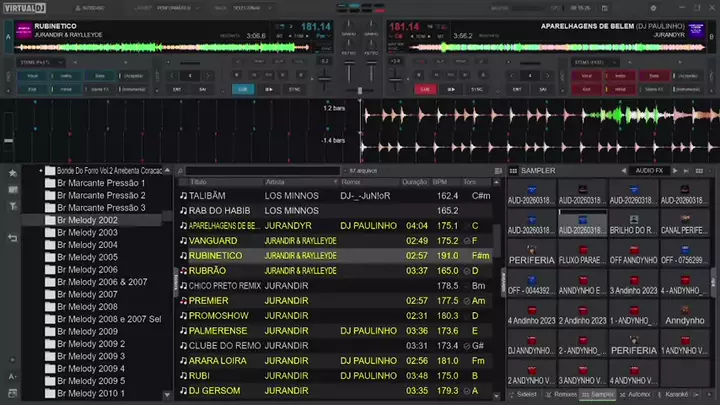
Task: Trigger the Anndynho sampler pad
Action: [684, 315]
